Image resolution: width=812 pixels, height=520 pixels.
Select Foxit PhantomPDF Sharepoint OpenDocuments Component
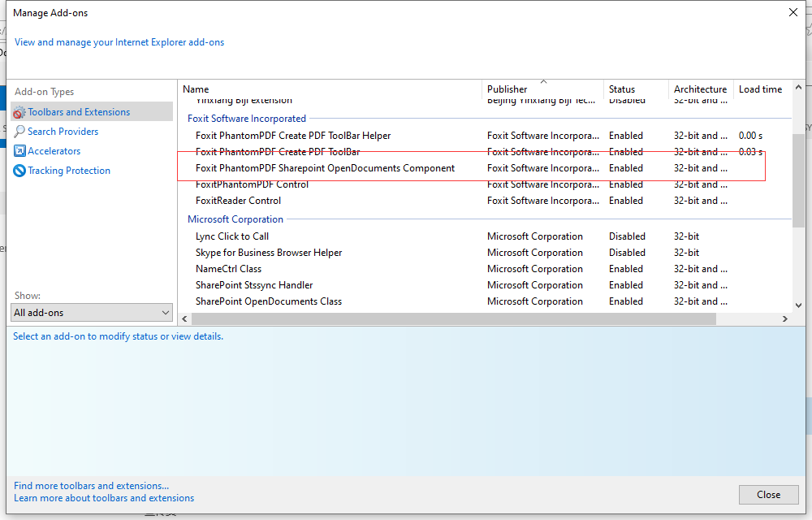tap(325, 168)
